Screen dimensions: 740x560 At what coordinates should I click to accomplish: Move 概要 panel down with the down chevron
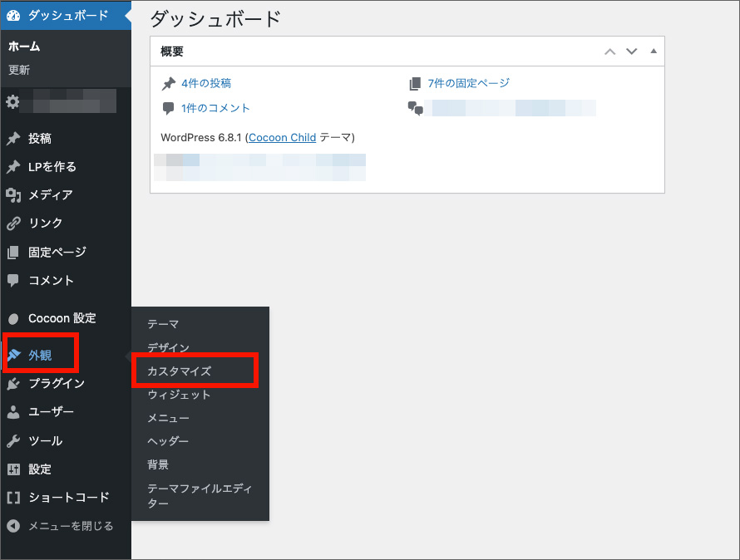(631, 52)
